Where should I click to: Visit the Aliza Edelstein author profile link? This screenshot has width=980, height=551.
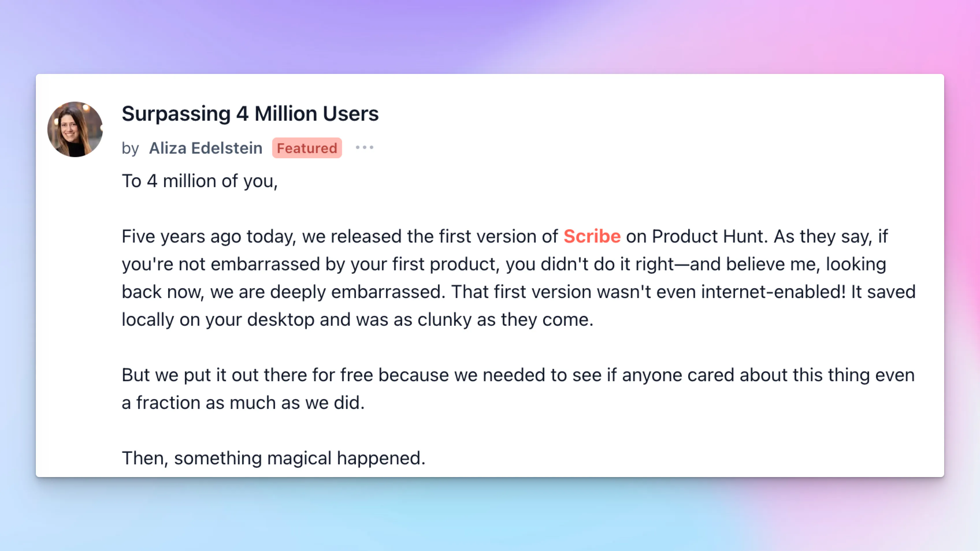205,148
